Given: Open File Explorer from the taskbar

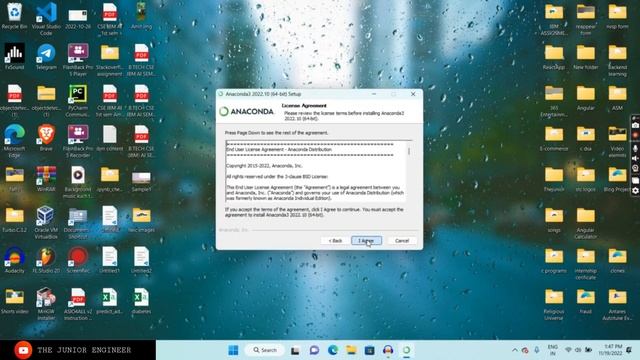Looking at the screenshot, I should click(x=351, y=350).
